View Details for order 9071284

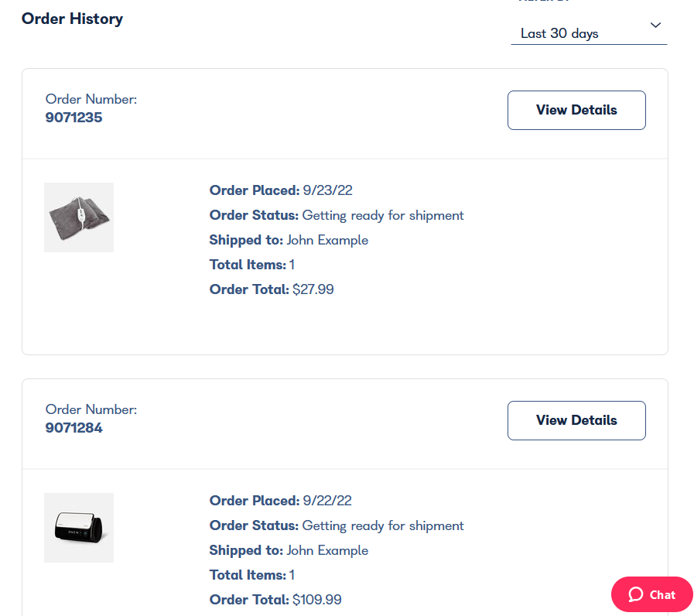click(576, 420)
